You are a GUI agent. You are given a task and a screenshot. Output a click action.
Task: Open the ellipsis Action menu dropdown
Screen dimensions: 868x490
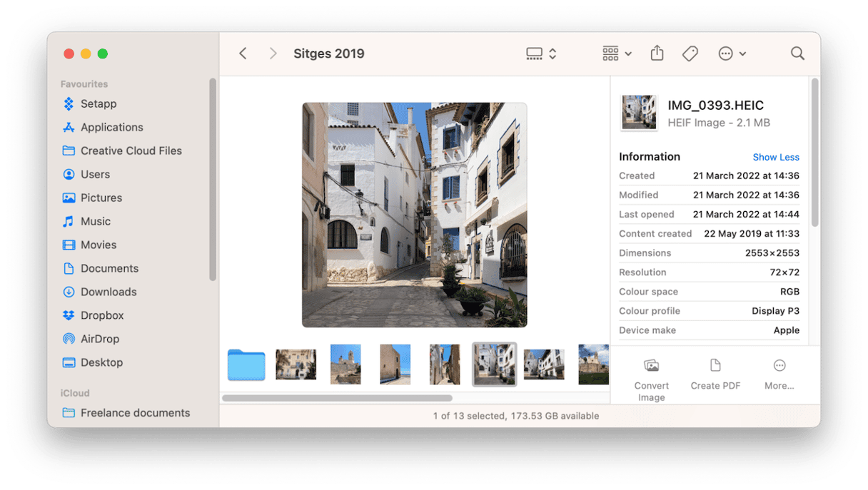[732, 53]
